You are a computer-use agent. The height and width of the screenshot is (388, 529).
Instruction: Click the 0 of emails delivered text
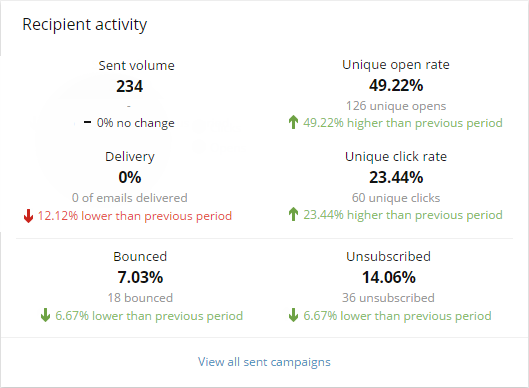[130, 198]
